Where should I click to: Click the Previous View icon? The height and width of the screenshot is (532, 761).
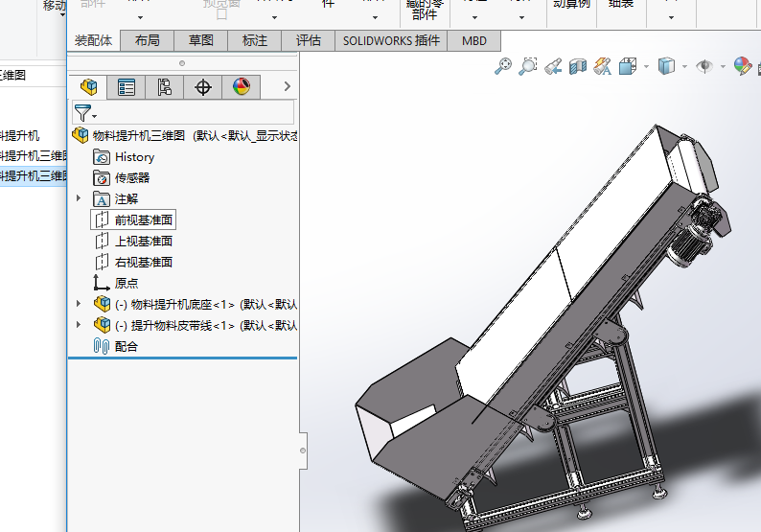pos(553,66)
